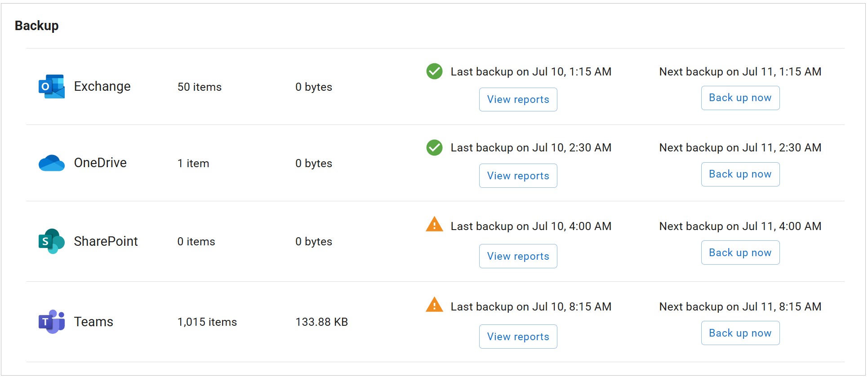Select the Exchange service name
868x377 pixels.
(x=102, y=86)
